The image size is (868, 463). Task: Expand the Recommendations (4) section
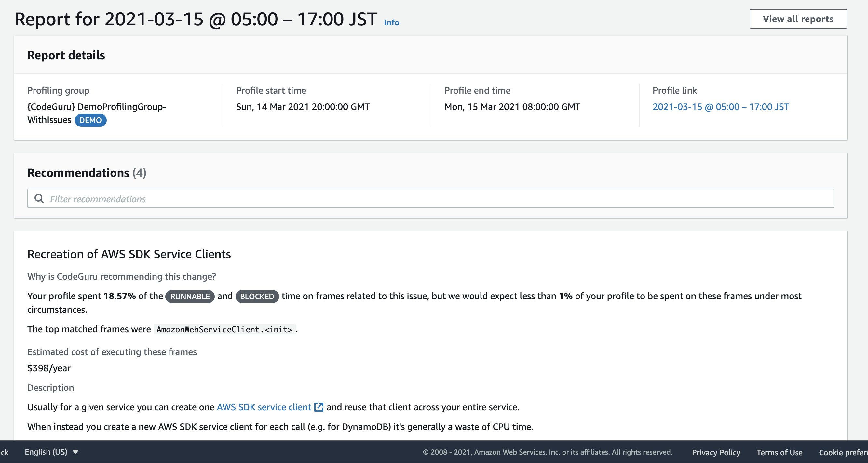pyautogui.click(x=87, y=173)
